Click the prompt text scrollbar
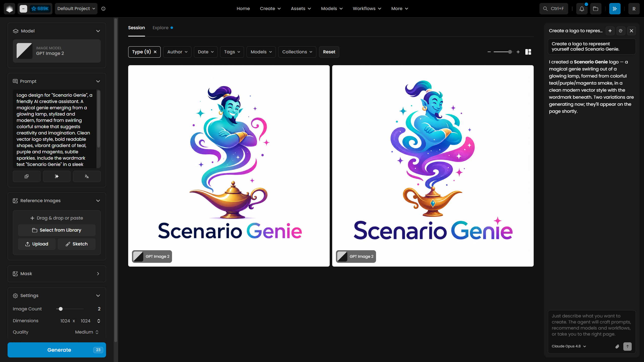This screenshot has height=362, width=644. click(x=98, y=119)
